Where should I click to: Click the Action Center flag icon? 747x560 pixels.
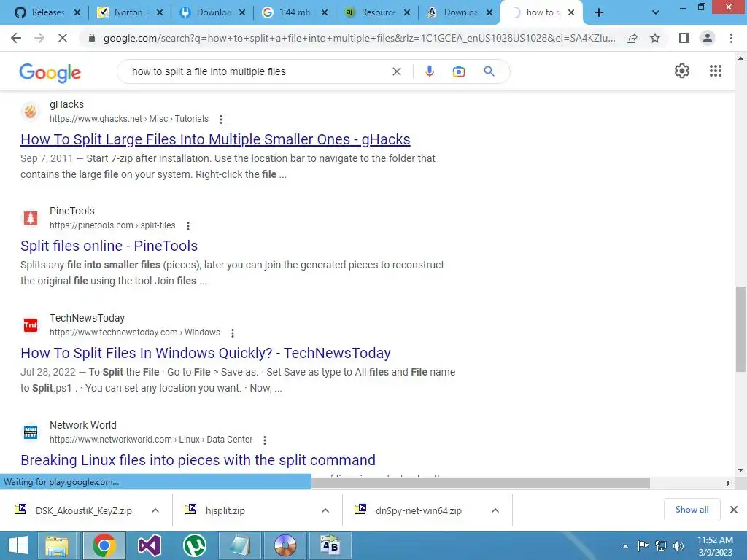point(643,546)
